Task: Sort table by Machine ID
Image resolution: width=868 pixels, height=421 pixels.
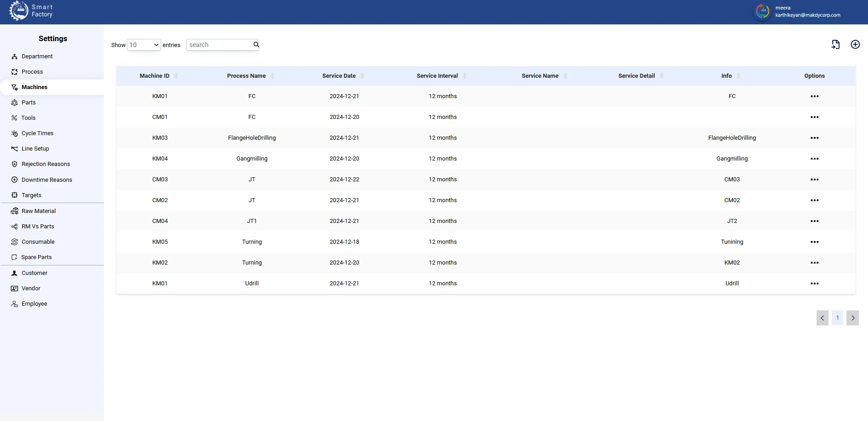Action: pyautogui.click(x=176, y=76)
